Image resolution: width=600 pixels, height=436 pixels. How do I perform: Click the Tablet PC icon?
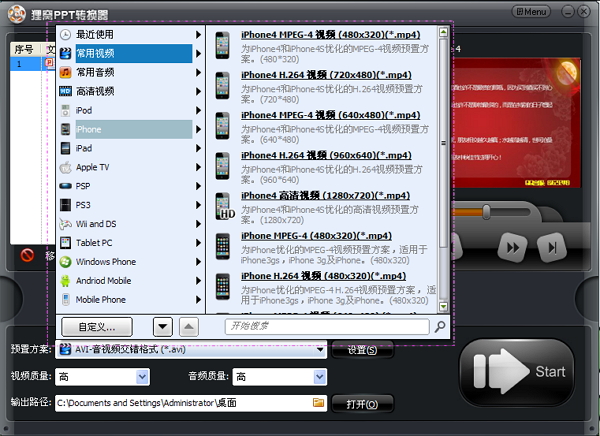point(65,243)
